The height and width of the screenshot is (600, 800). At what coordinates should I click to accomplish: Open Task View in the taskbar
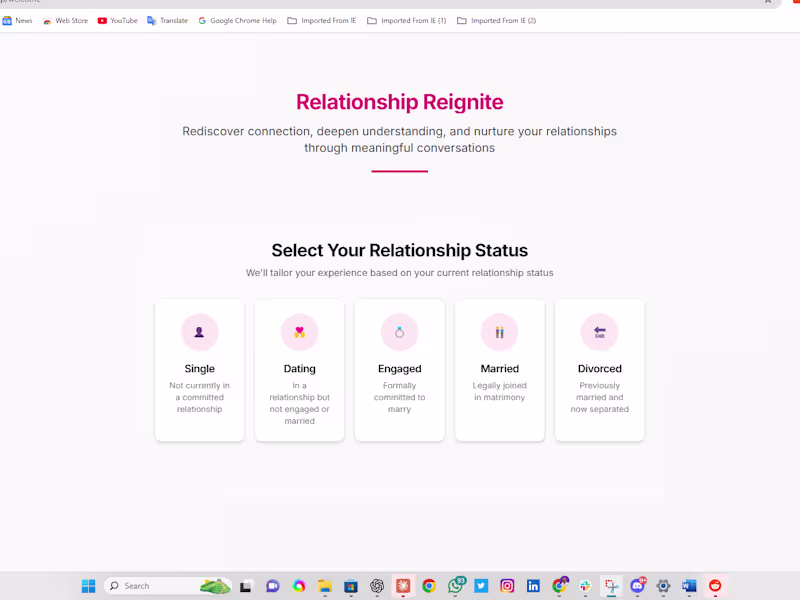pos(246,586)
